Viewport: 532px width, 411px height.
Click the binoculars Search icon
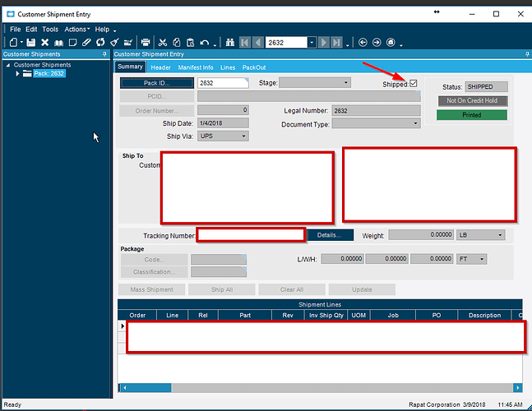click(229, 42)
